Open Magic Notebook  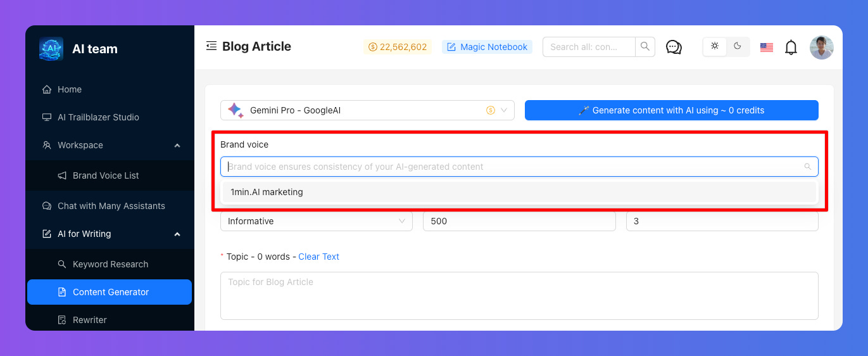pos(487,47)
